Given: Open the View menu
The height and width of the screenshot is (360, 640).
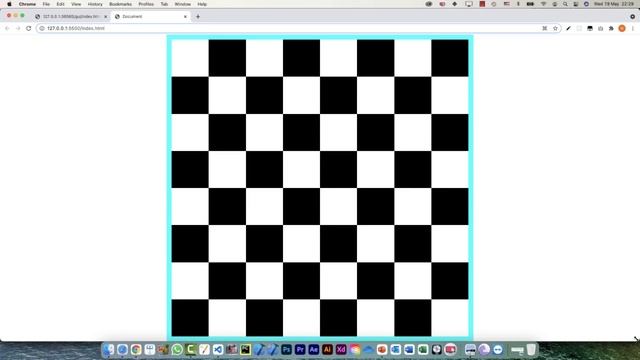Looking at the screenshot, I should (x=76, y=4).
